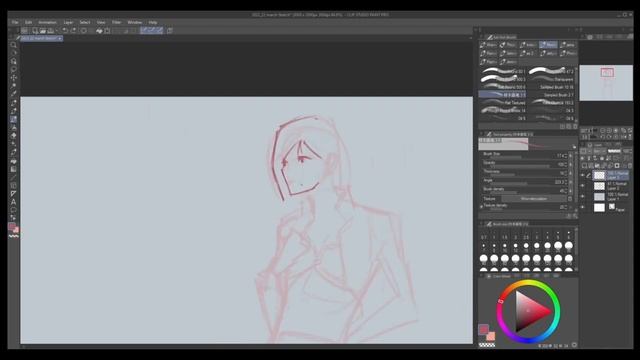Step the Opacity value arrows
Screen dimensions: 640x360
pyautogui.click(x=565, y=164)
